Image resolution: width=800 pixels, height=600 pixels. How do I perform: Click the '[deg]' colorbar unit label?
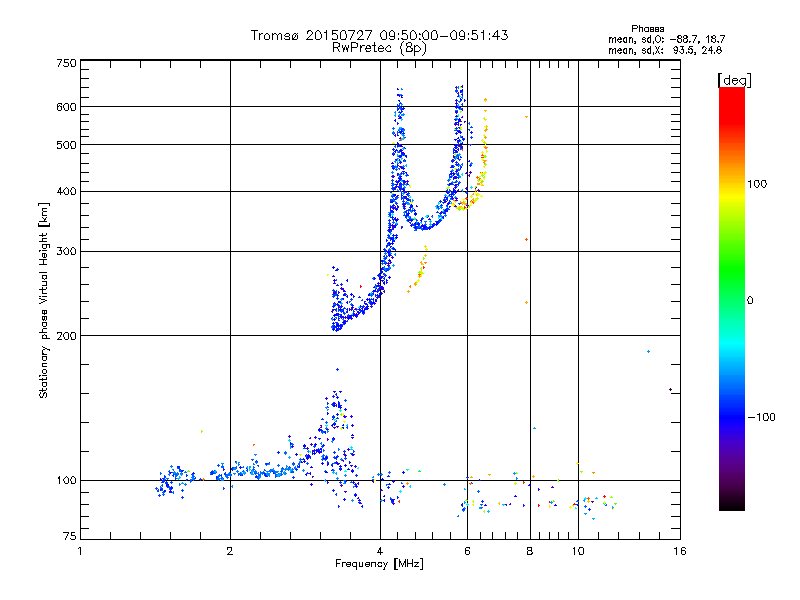[734, 80]
